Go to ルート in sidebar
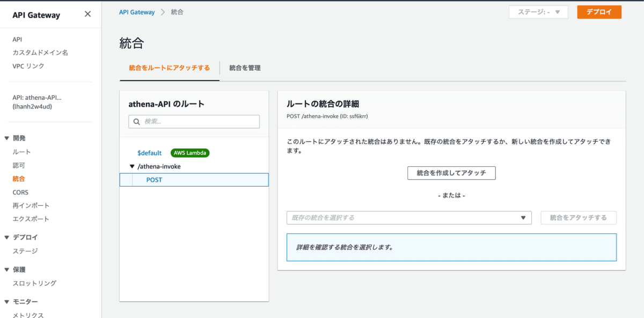Viewport: 644px width, 318px height. (x=22, y=152)
